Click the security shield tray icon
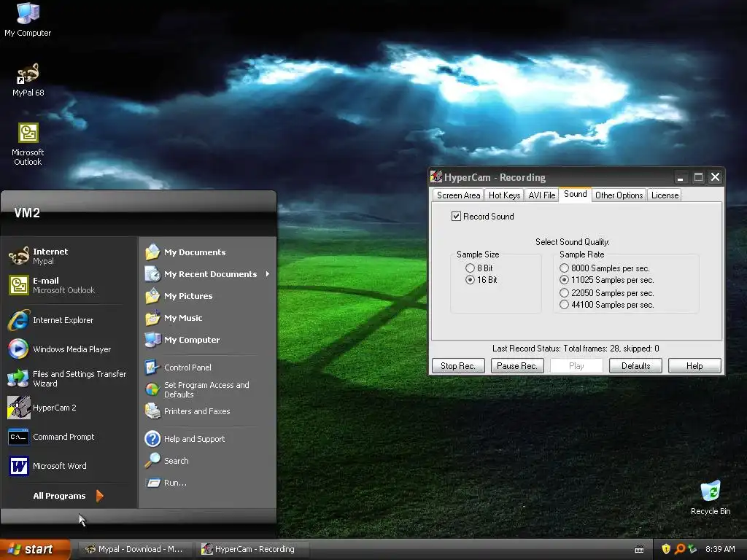The width and height of the screenshot is (747, 560). click(x=666, y=549)
